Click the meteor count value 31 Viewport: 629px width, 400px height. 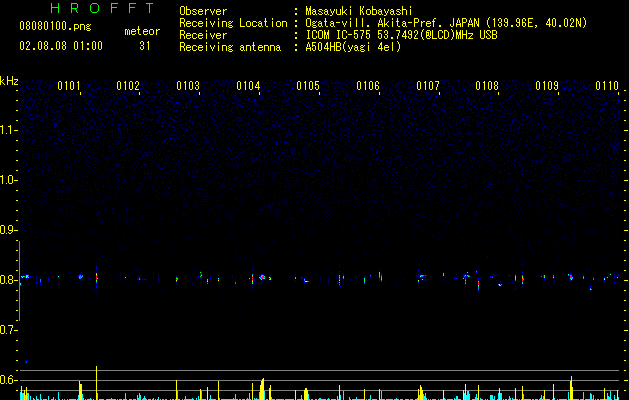click(x=145, y=46)
